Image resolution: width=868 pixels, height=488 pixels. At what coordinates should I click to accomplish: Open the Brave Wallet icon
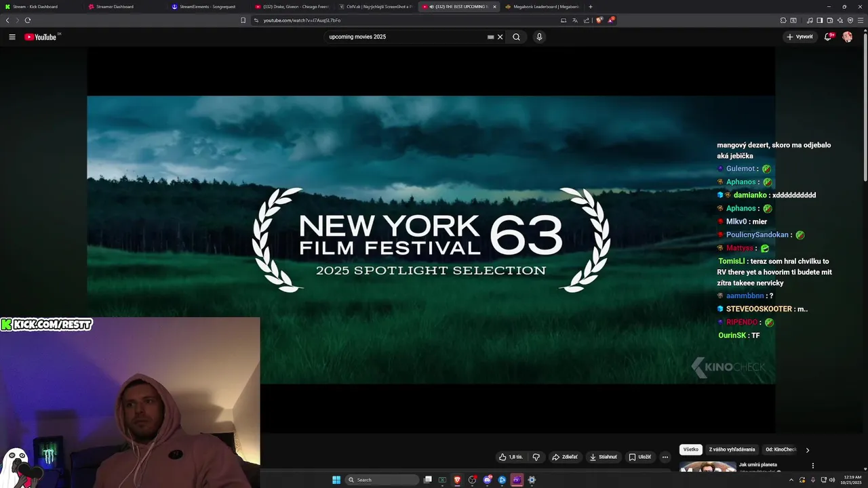(829, 20)
